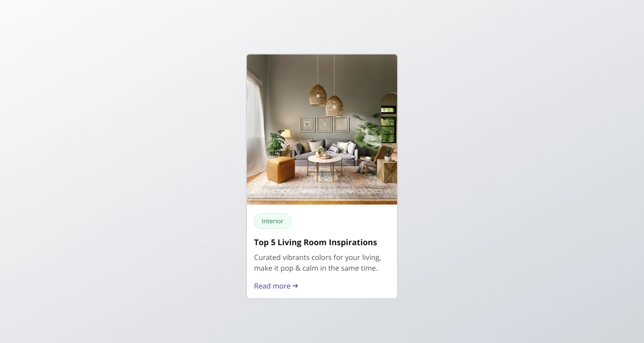Click the wooden side cabinet at photo edge

coord(387,171)
